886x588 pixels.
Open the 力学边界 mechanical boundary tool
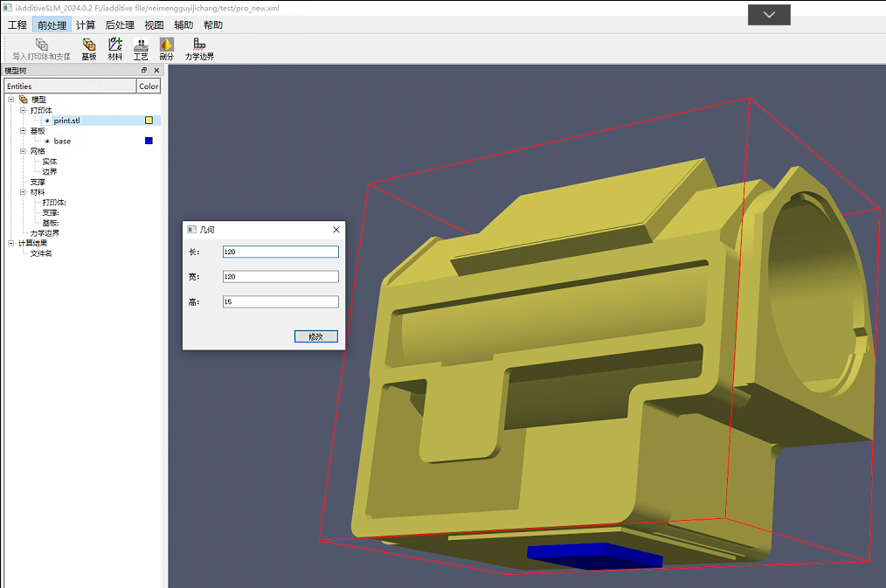199,49
